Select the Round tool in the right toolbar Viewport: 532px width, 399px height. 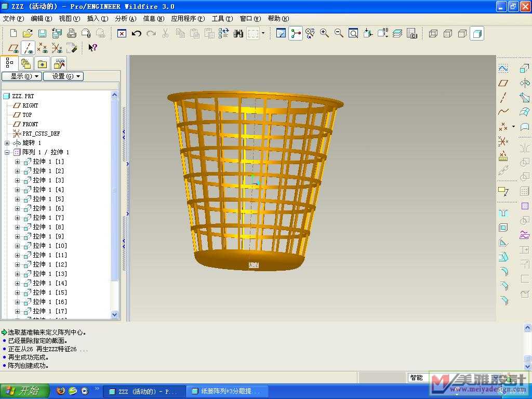tap(503, 271)
